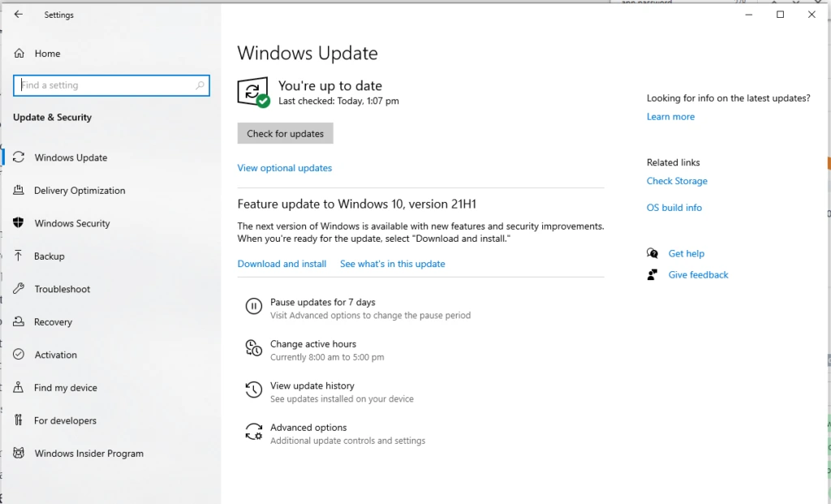
Task: Click the Troubleshoot wrench icon
Action: click(x=19, y=289)
